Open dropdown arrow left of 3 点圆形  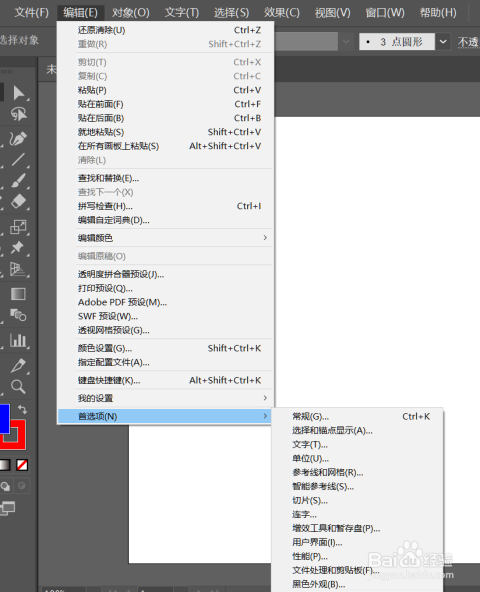[x=346, y=42]
